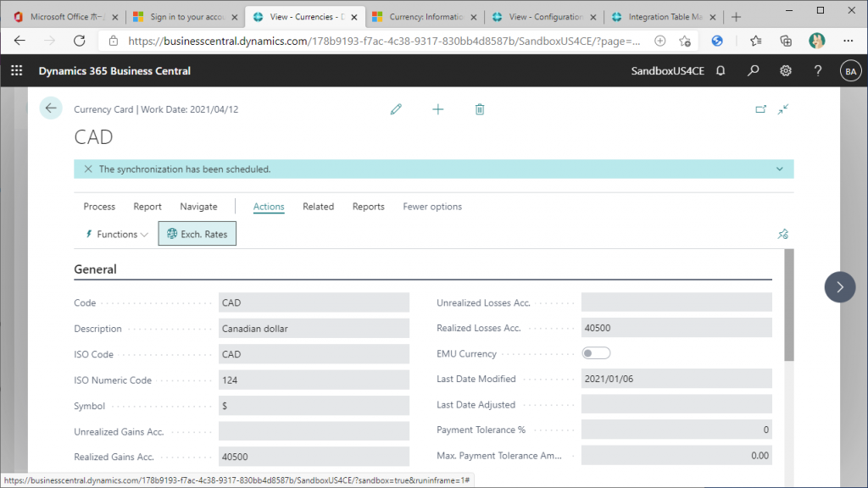Refresh the browser page
Viewport: 868px width, 488px height.
coord(80,41)
